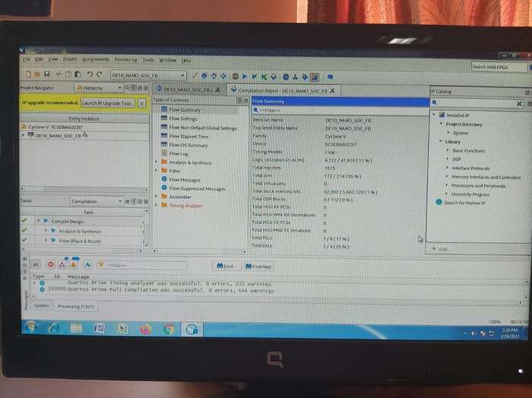The height and width of the screenshot is (398, 532).
Task: Open Chrome from the taskbar
Action: (169, 329)
